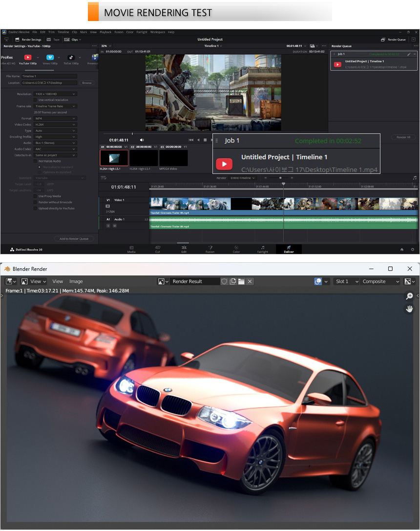Open the Slot 1 dropdown in Blender

346,281
